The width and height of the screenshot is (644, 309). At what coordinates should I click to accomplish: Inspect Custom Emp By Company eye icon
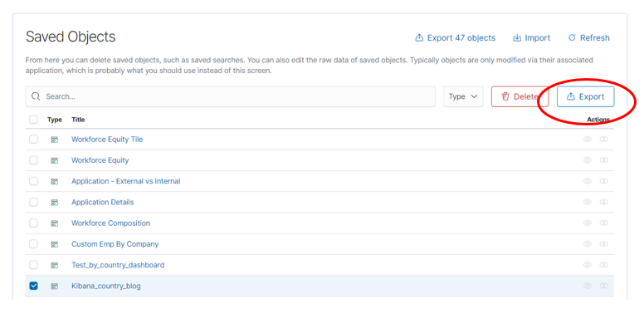coord(588,244)
